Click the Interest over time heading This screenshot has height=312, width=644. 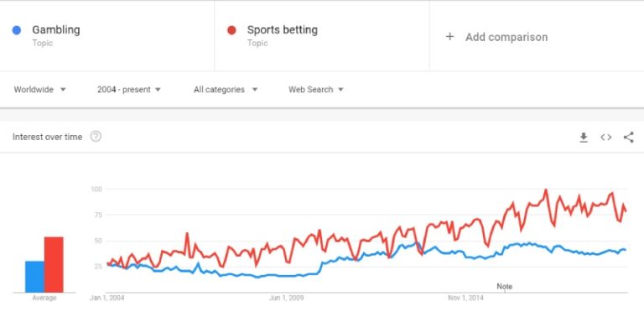[x=47, y=137]
